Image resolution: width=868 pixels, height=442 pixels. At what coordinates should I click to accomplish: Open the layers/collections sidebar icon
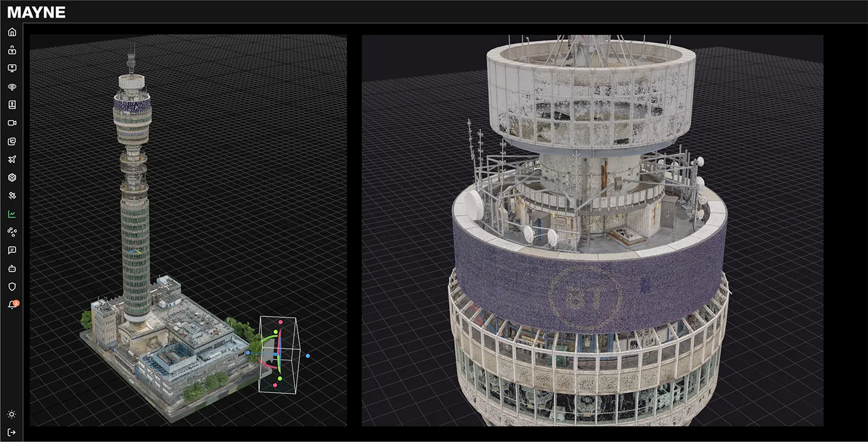tap(12, 141)
